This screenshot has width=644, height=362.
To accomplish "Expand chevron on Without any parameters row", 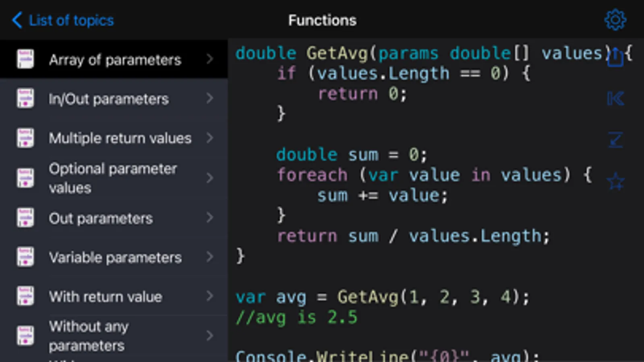I will pos(209,336).
